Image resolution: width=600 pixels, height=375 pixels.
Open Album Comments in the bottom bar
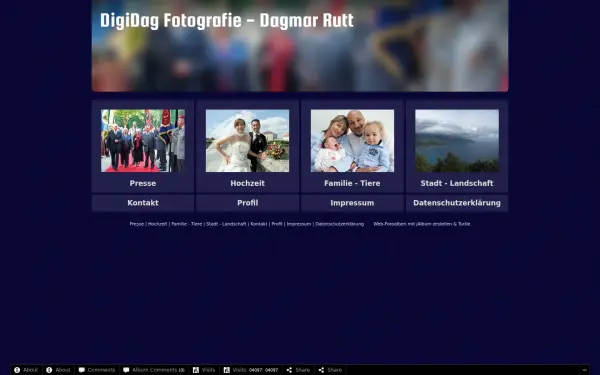tap(154, 370)
